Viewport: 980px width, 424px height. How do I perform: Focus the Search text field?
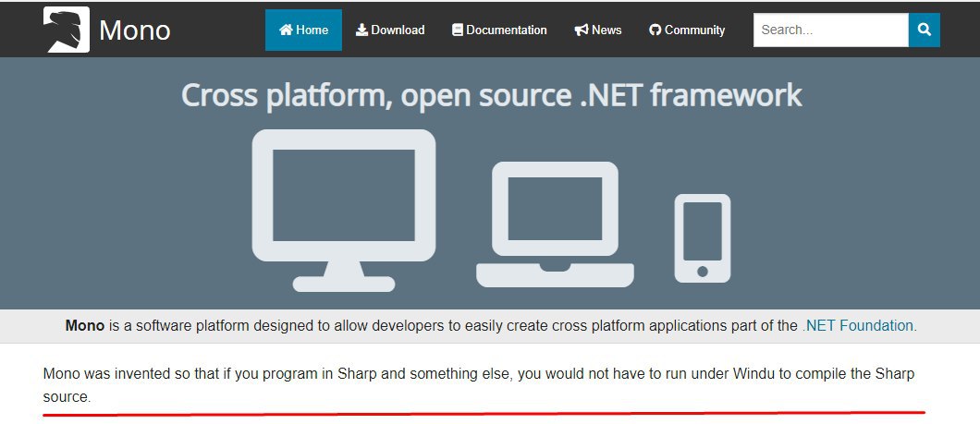pyautogui.click(x=830, y=30)
